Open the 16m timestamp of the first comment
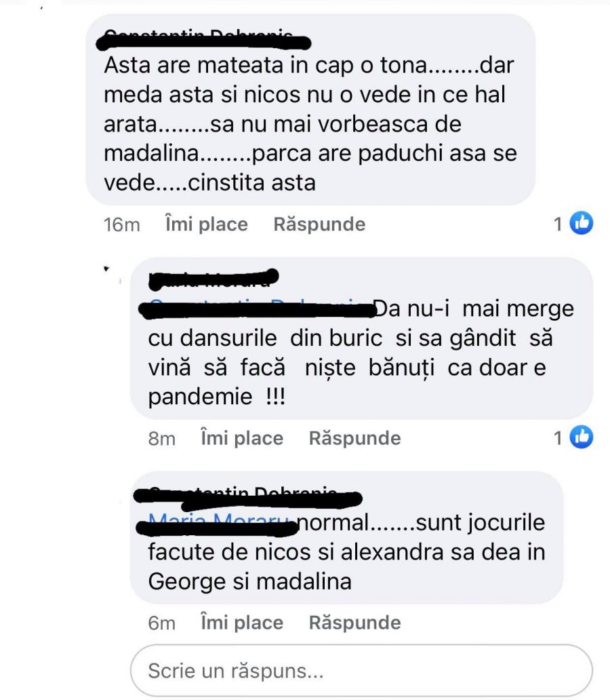This screenshot has width=610, height=700. [121, 224]
